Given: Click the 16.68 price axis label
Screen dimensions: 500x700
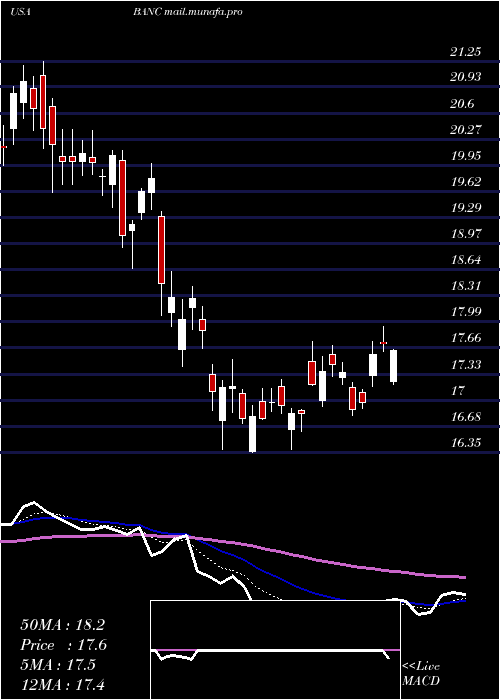Looking at the screenshot, I should coord(466,417).
